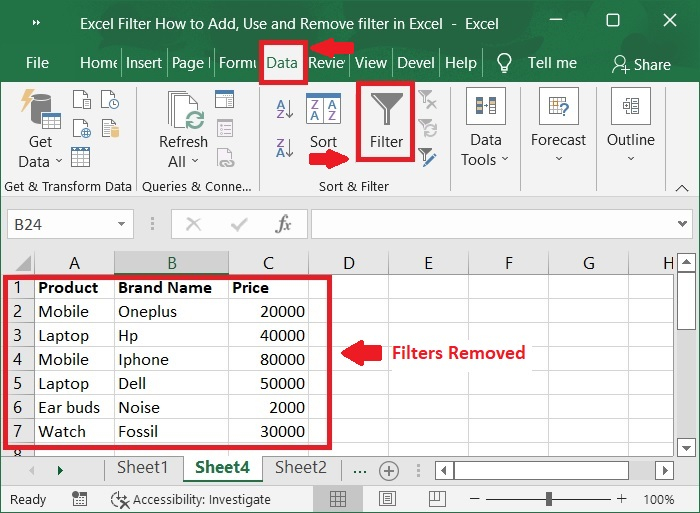Open the Developer tab

coord(416,63)
